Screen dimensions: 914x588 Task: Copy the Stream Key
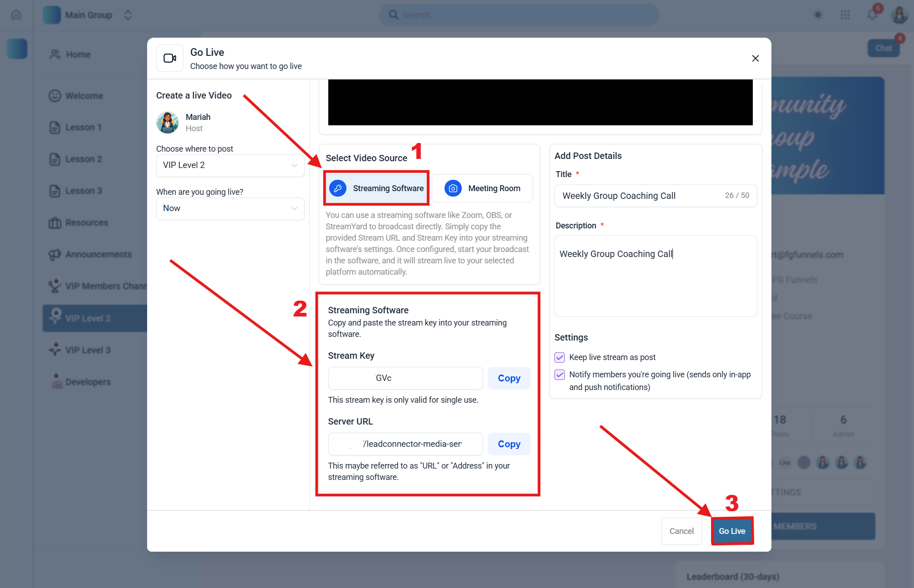pyautogui.click(x=509, y=378)
